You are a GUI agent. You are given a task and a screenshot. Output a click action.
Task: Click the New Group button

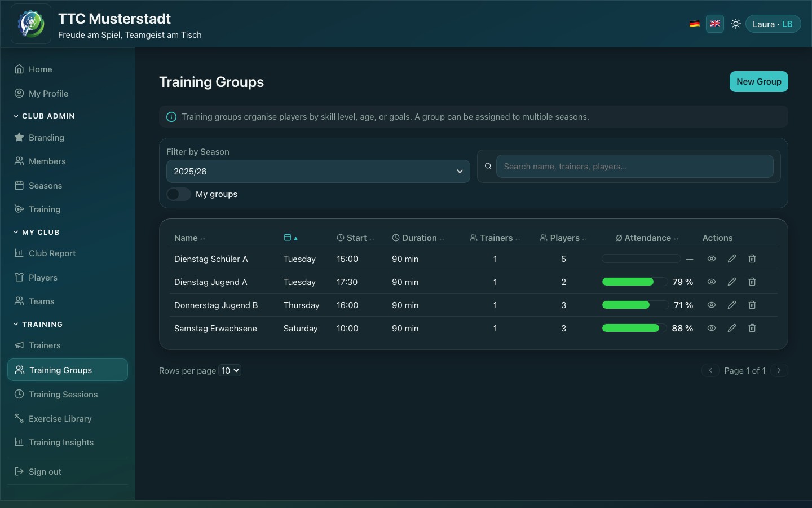pyautogui.click(x=758, y=81)
